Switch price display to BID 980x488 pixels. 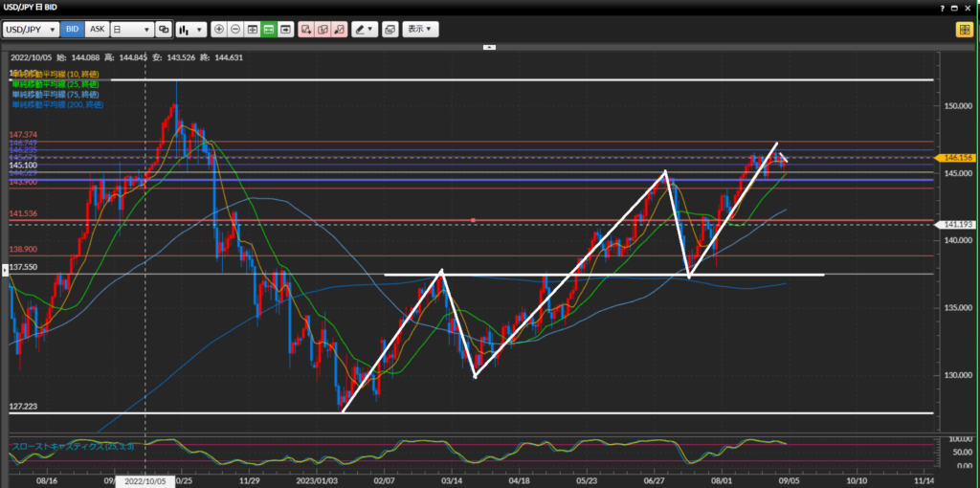[x=73, y=30]
